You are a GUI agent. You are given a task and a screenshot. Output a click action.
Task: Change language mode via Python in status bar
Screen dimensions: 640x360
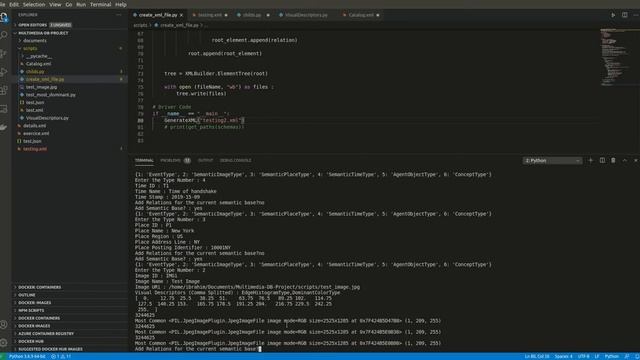point(611,356)
